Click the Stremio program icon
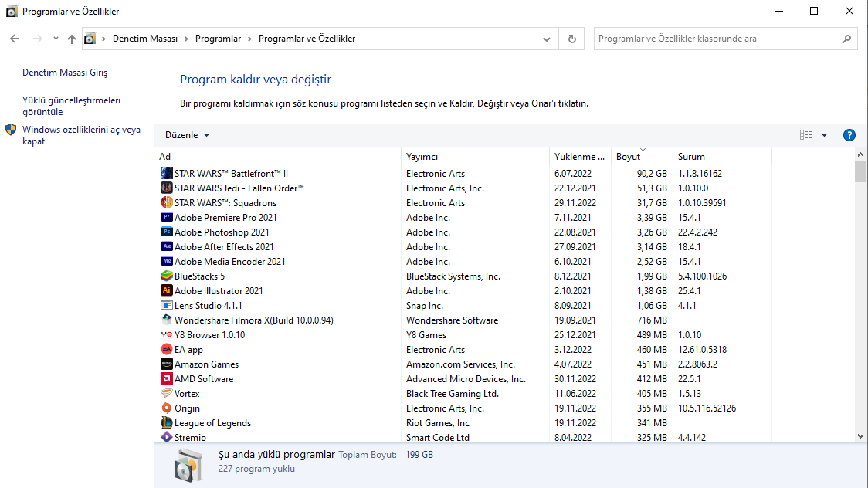This screenshot has height=488, width=868. click(x=166, y=436)
